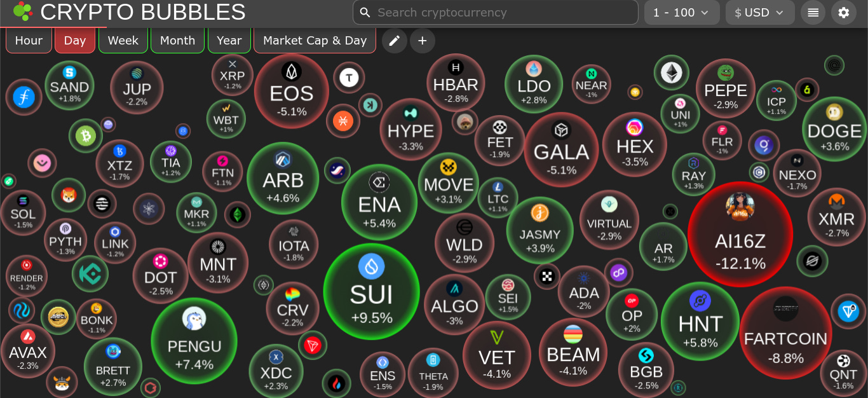
Task: Select the GALA bubble
Action: pyautogui.click(x=561, y=149)
